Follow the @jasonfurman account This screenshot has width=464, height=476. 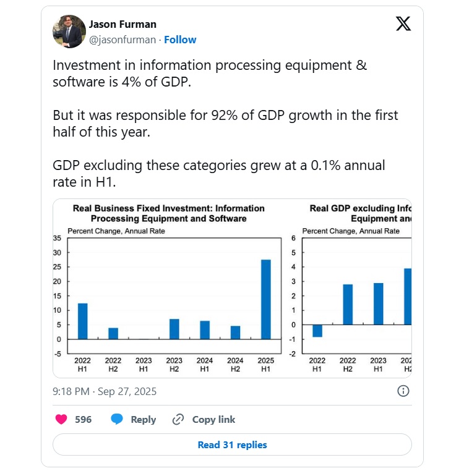(180, 40)
